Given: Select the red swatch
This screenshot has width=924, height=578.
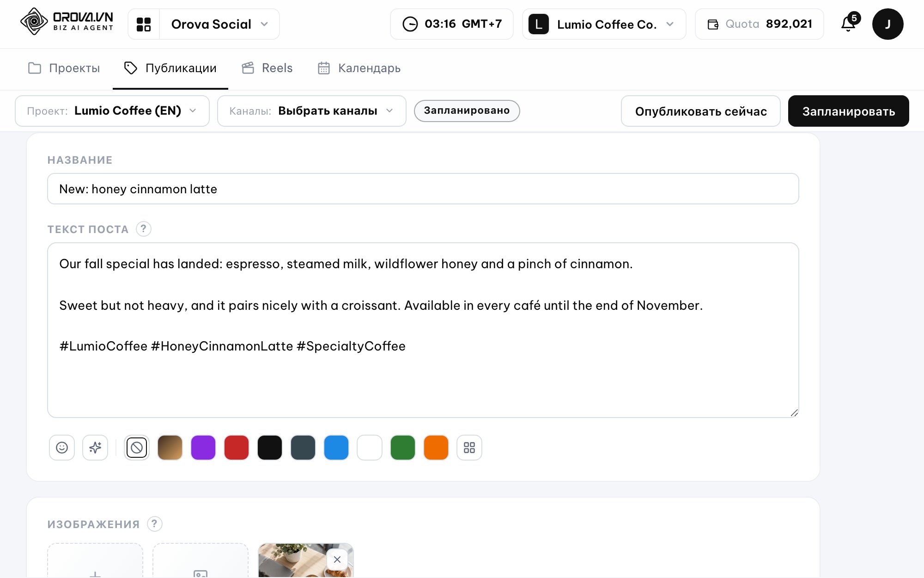Looking at the screenshot, I should pos(237,448).
